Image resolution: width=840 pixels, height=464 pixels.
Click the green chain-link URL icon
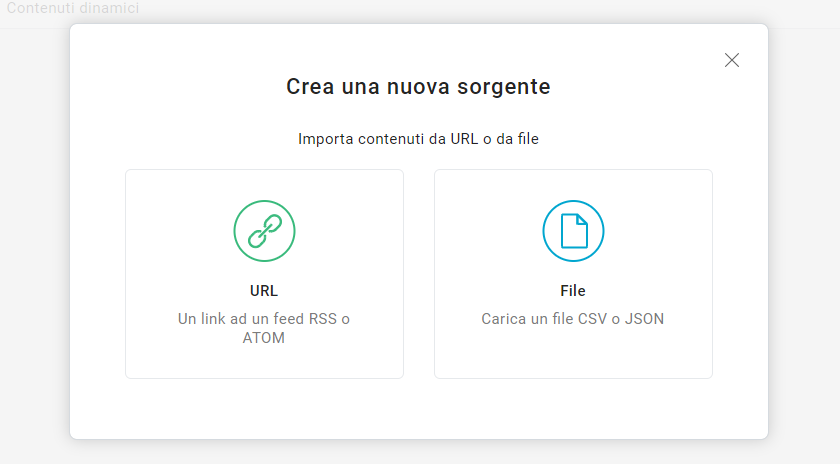click(x=264, y=231)
